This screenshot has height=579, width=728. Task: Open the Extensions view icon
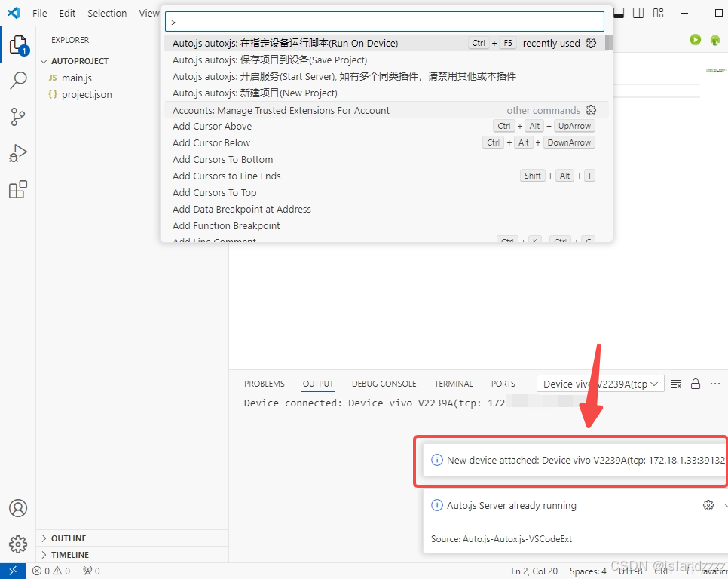tap(18, 189)
